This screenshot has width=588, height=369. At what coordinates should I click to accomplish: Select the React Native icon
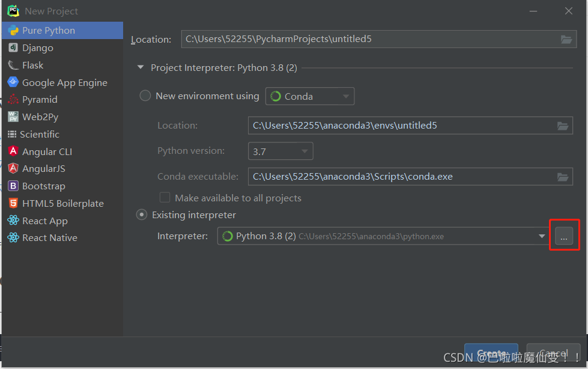(13, 237)
